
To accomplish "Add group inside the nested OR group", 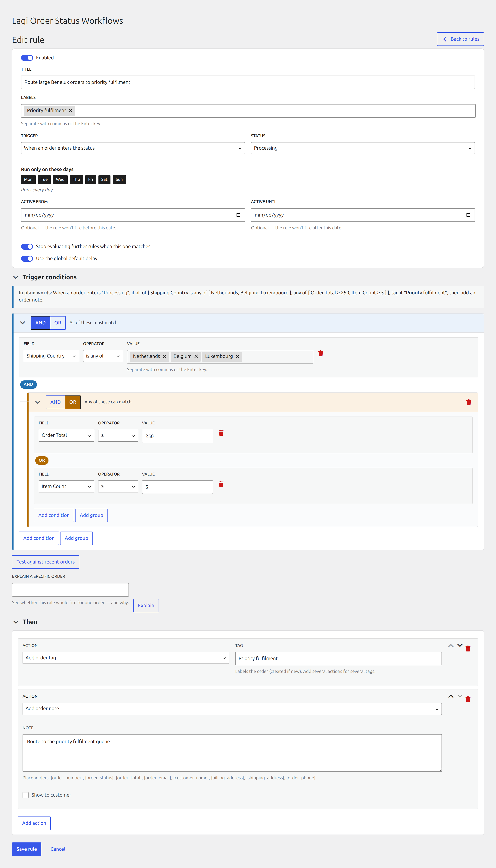I will [x=91, y=515].
